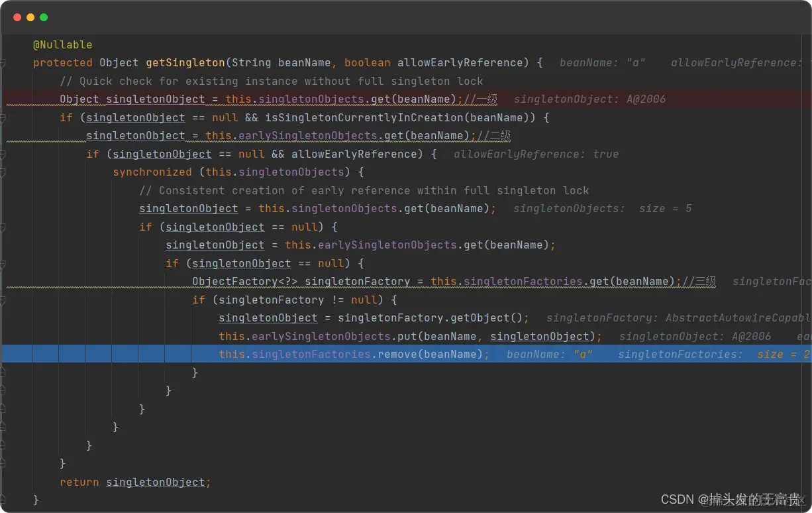The image size is (812, 513).
Task: Click the 'Quick check for existing instance' comment
Action: tap(272, 81)
